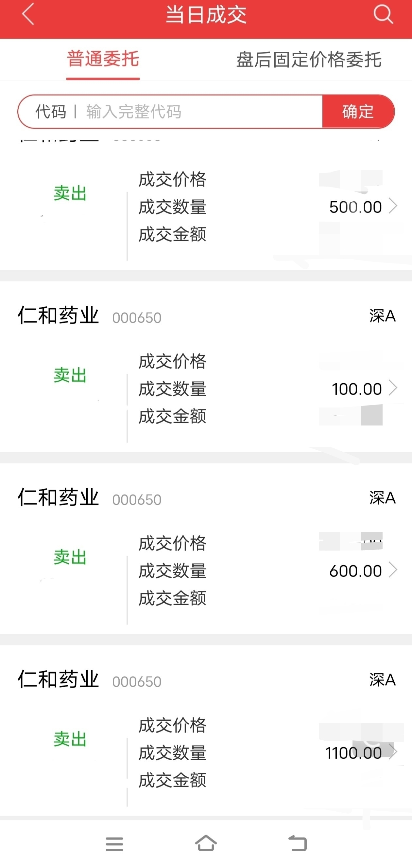Open the 仁和药业 trade with quantity 600.00
The height and width of the screenshot is (868, 412).
[206, 555]
